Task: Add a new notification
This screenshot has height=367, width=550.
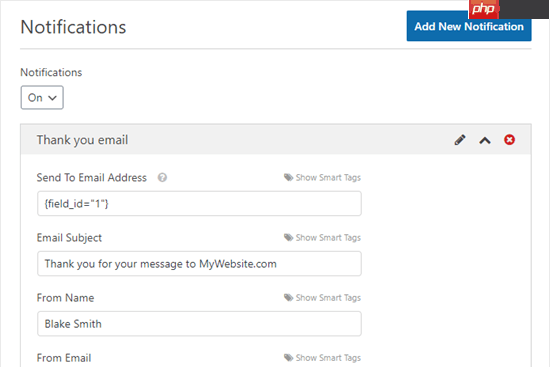Action: 469,26
